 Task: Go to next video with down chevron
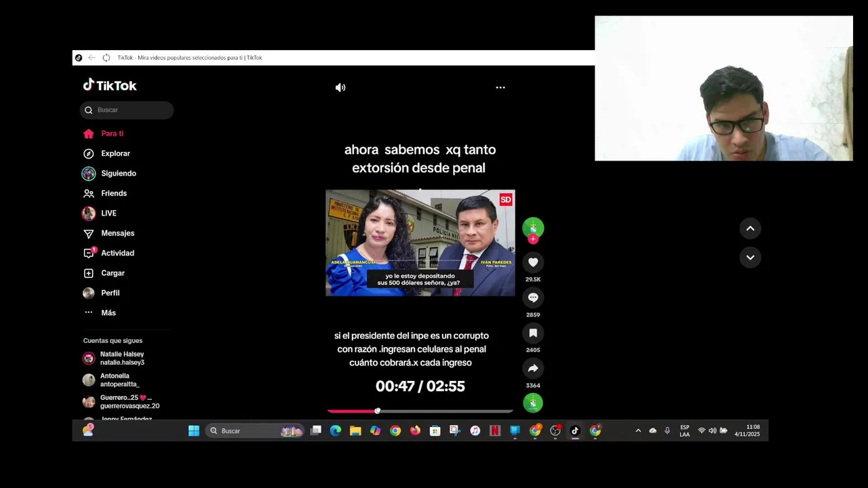coord(750,258)
